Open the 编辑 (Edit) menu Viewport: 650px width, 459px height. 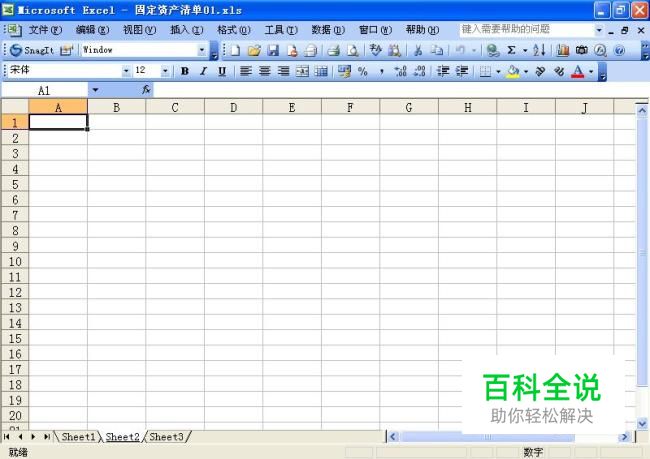(x=92, y=29)
